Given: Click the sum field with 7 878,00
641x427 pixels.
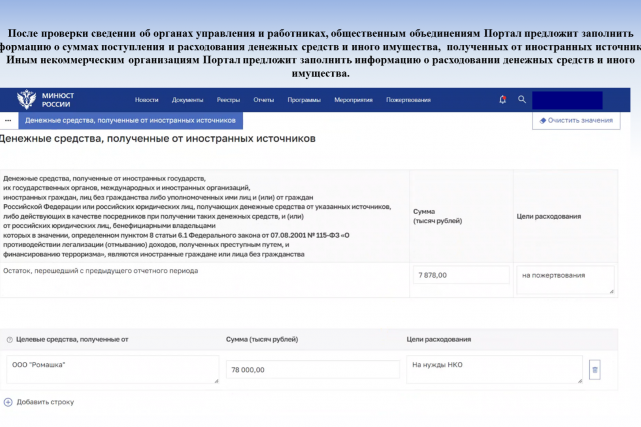Looking at the screenshot, I should 461,275.
